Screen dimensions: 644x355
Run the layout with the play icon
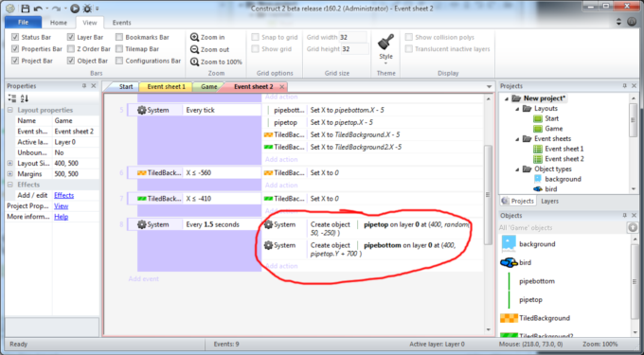coord(74,9)
